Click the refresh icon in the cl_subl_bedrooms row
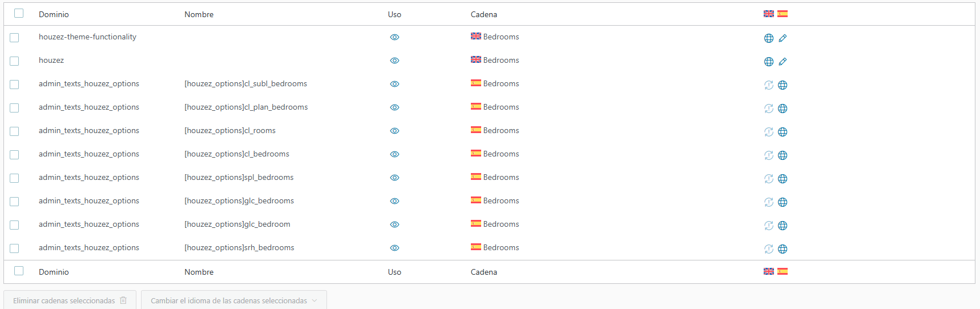Screen dimensions: 980x309 (x=769, y=85)
